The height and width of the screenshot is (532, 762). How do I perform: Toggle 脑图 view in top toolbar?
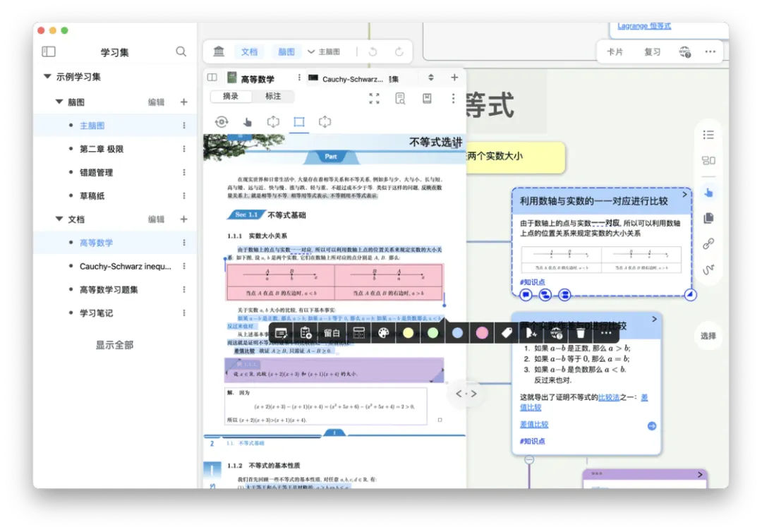click(x=286, y=52)
